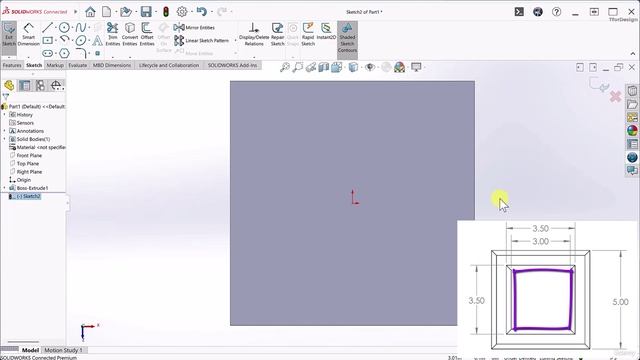The height and width of the screenshot is (360, 640).
Task: Click Convert Entities tool
Action: pos(130,35)
